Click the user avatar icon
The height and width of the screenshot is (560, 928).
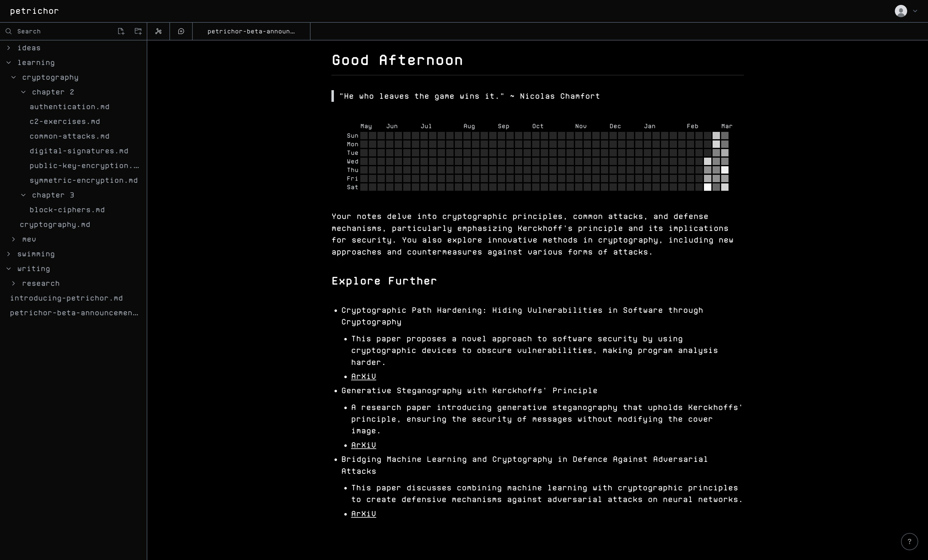[x=900, y=11]
